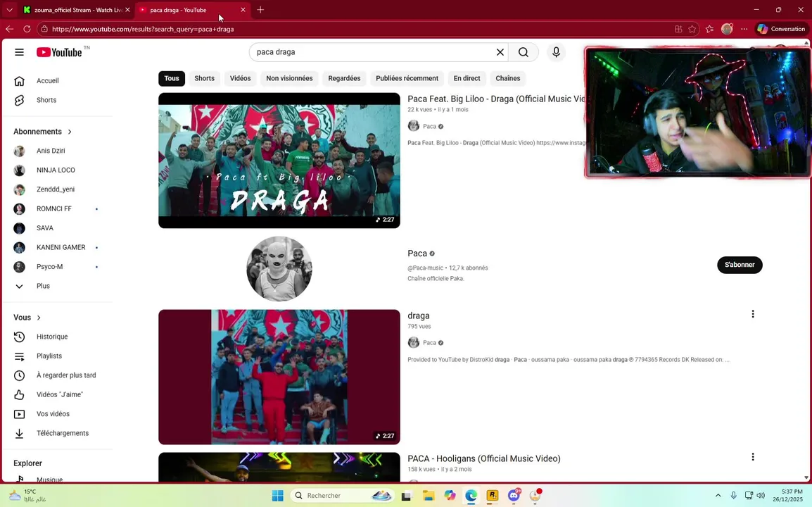Filter results by En direct
The width and height of the screenshot is (812, 507).
tap(467, 78)
